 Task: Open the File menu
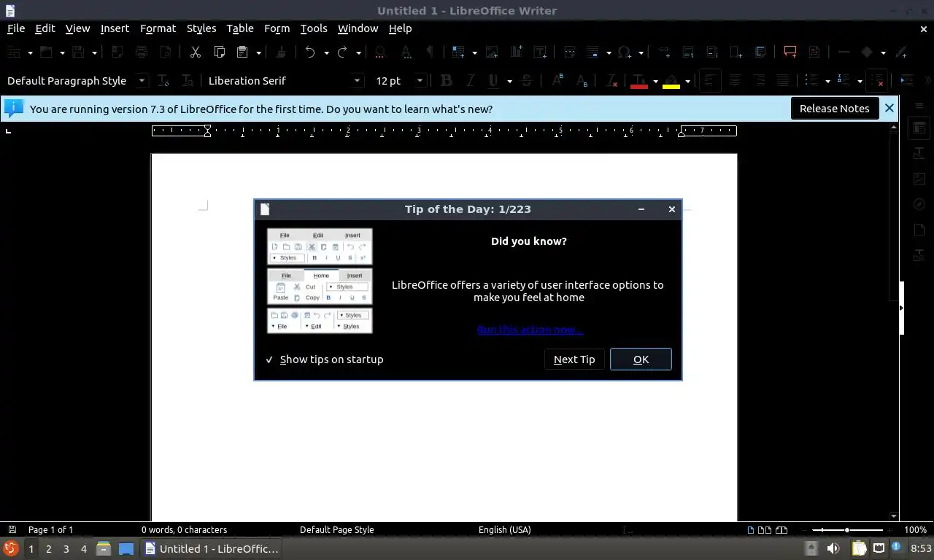[x=16, y=28]
